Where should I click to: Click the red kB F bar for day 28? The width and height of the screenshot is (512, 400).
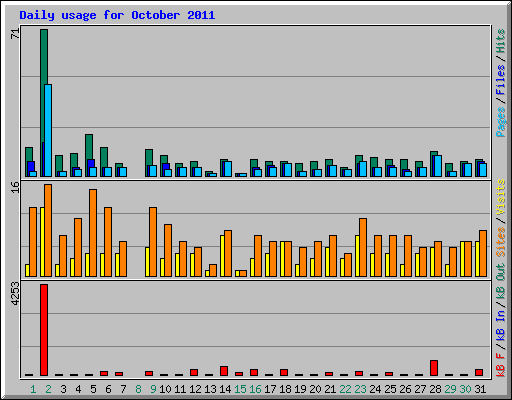click(434, 368)
